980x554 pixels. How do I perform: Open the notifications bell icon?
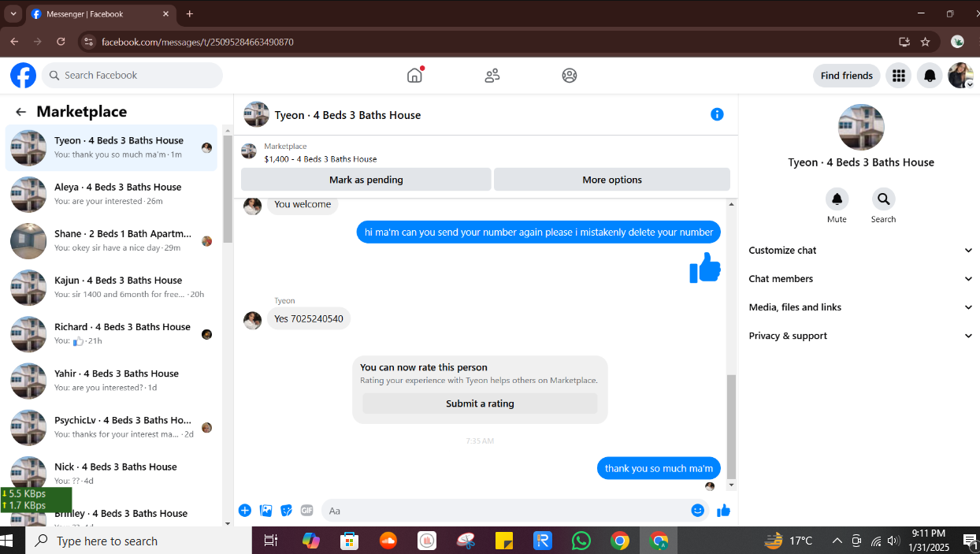point(930,76)
